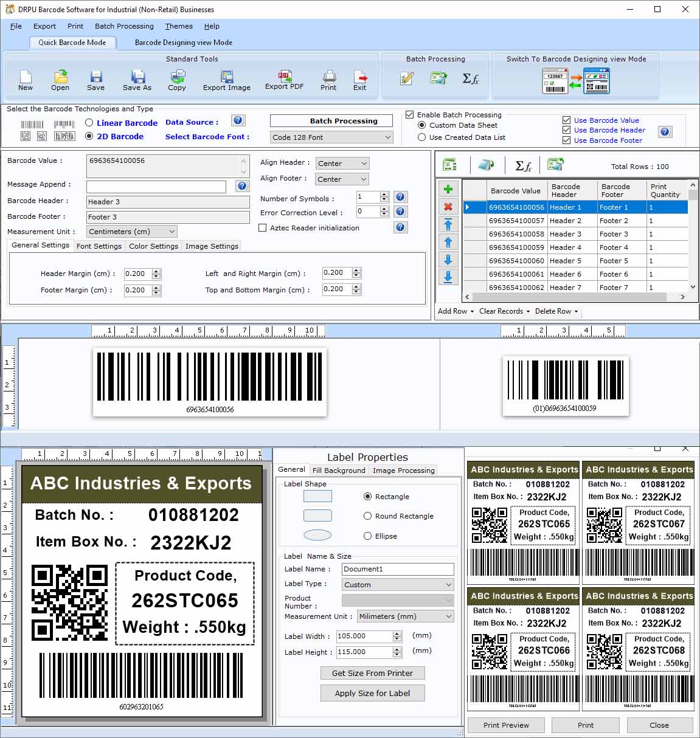Click the Label Name input field
The image size is (700, 738).
(398, 569)
